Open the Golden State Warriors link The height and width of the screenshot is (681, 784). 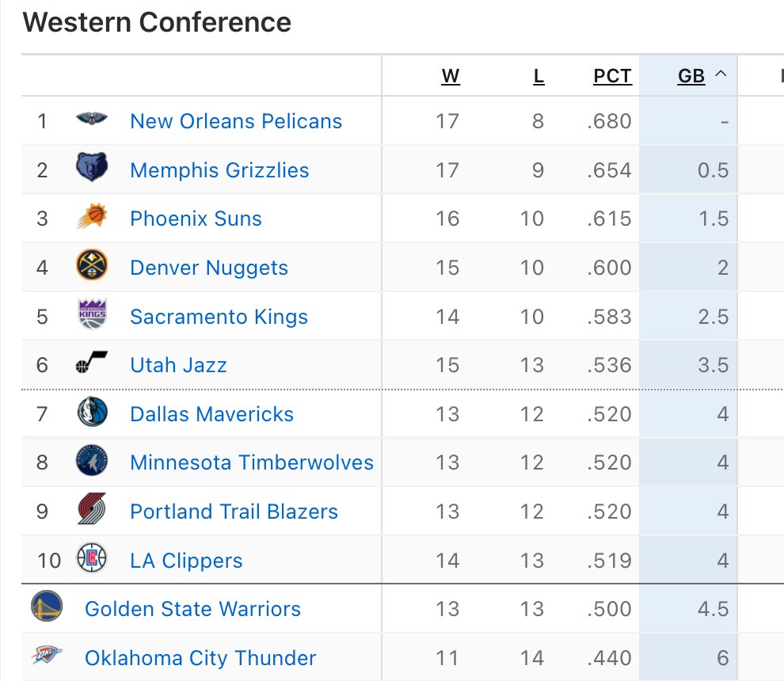click(x=192, y=609)
